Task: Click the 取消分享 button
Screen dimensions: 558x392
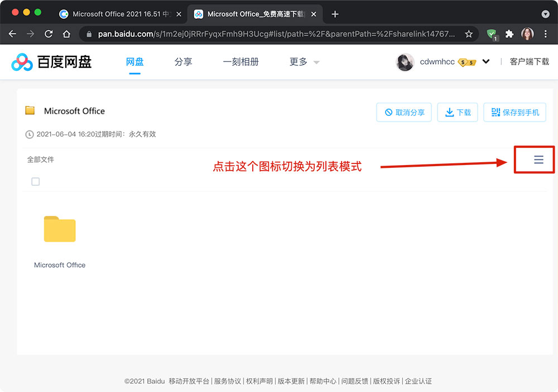Action: (404, 113)
